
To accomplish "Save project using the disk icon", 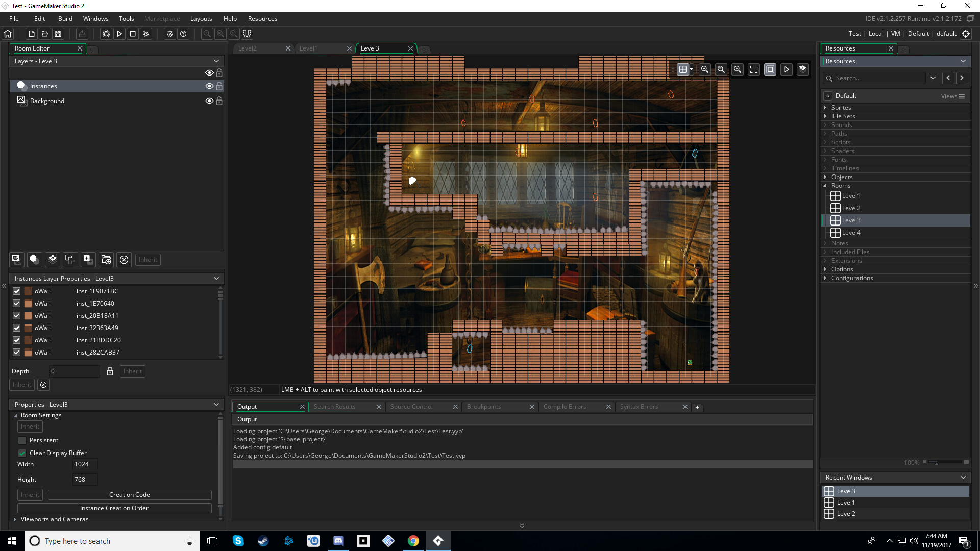I will coord(58,34).
